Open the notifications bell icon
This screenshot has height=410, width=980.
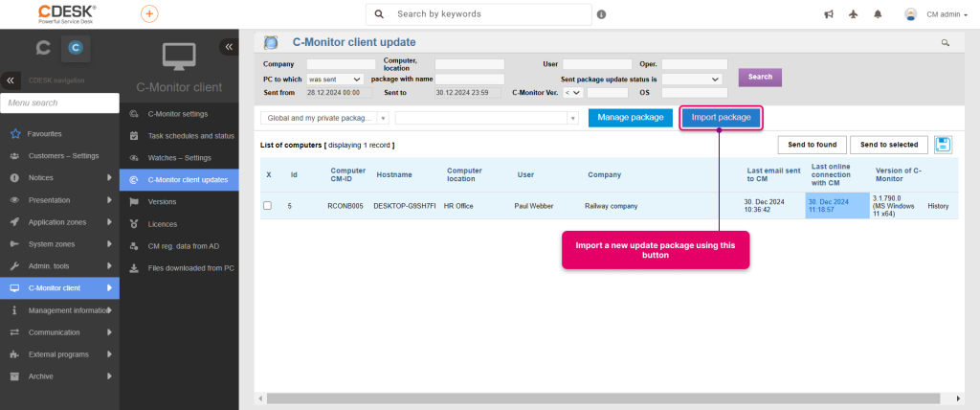(x=879, y=14)
